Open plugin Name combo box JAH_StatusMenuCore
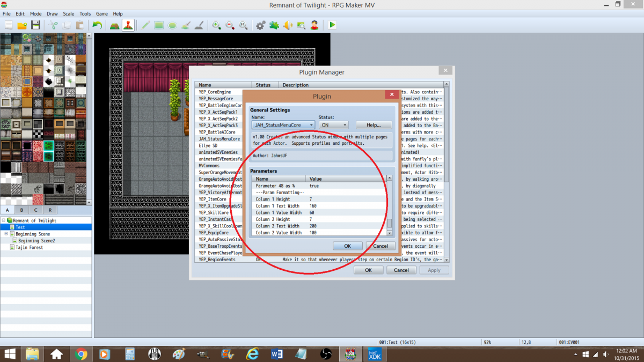Viewport: 644px width, 362px height. pos(283,125)
